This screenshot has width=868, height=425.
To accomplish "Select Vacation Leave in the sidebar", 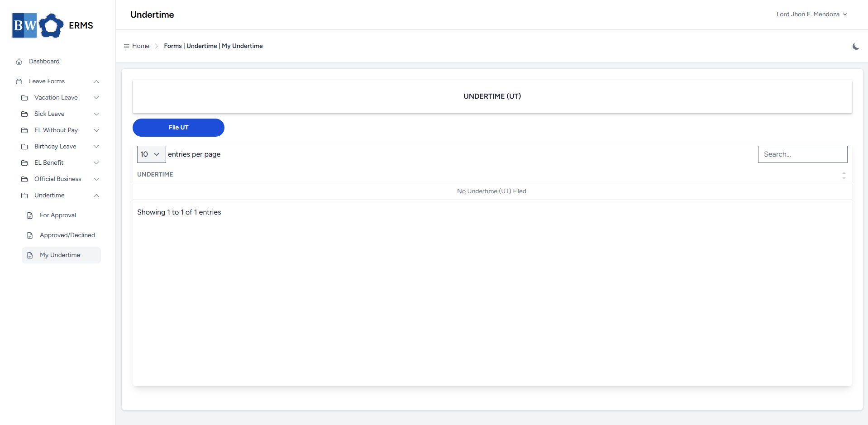I will pos(56,98).
